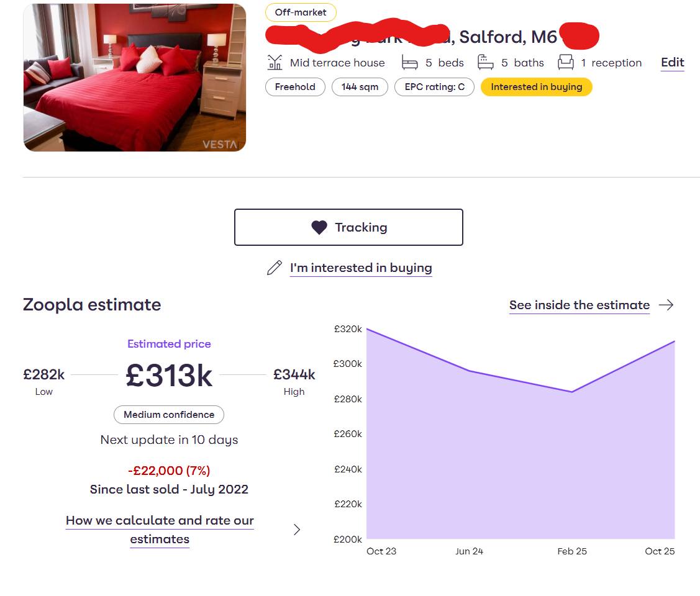
Task: Toggle the Tracking button off
Action: pyautogui.click(x=348, y=227)
